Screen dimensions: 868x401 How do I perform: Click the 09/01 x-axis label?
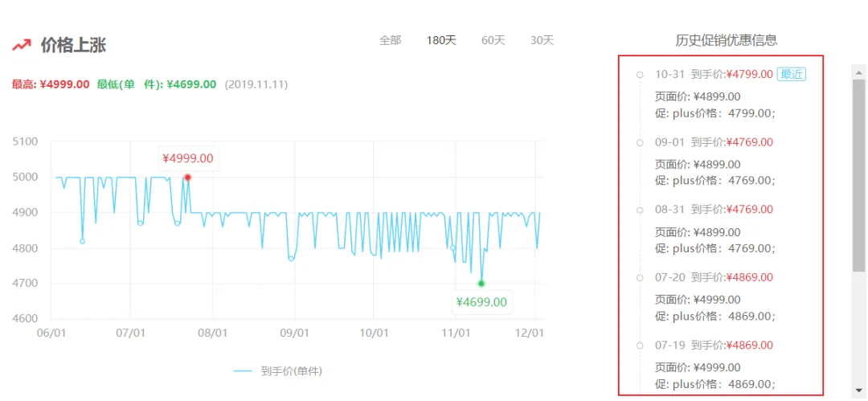(294, 334)
